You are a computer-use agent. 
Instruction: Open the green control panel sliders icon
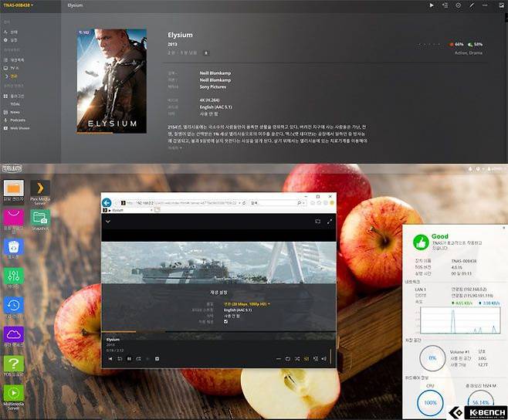[13, 276]
